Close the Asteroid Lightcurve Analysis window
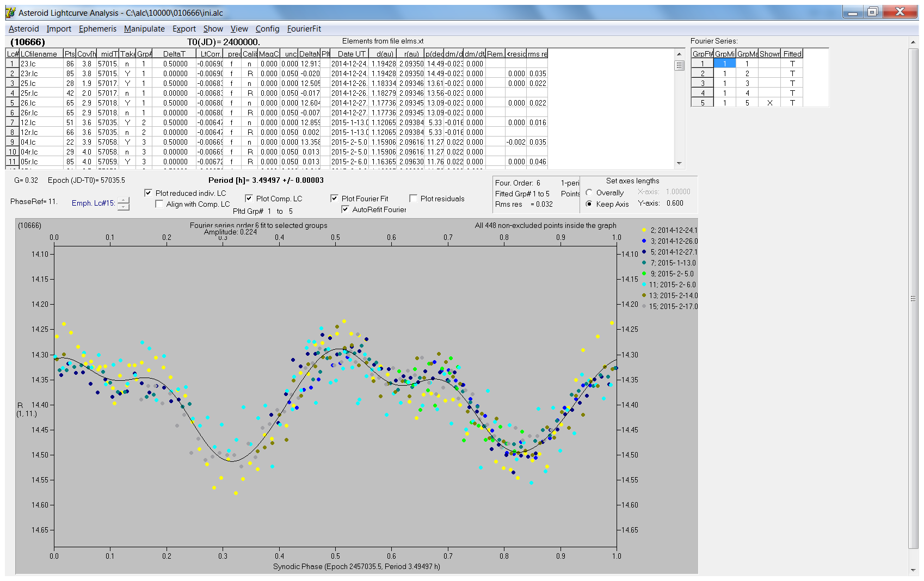Viewport: 924px width, 581px height. click(900, 12)
